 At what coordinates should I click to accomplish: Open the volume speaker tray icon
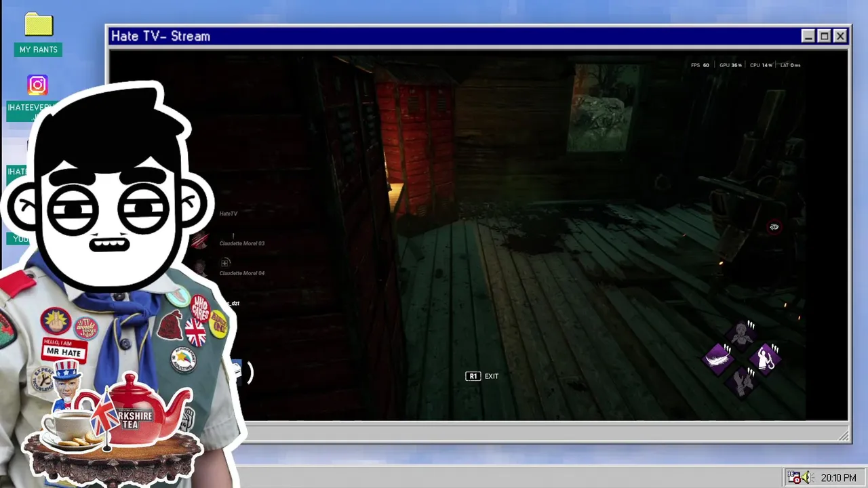[x=806, y=478]
